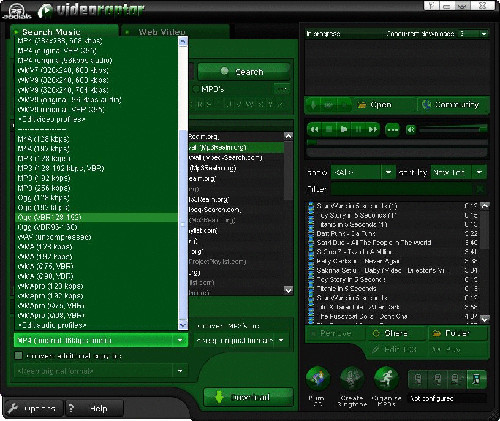This screenshot has height=421, width=500.
Task: Select the third portable device icon
Action: point(456,379)
